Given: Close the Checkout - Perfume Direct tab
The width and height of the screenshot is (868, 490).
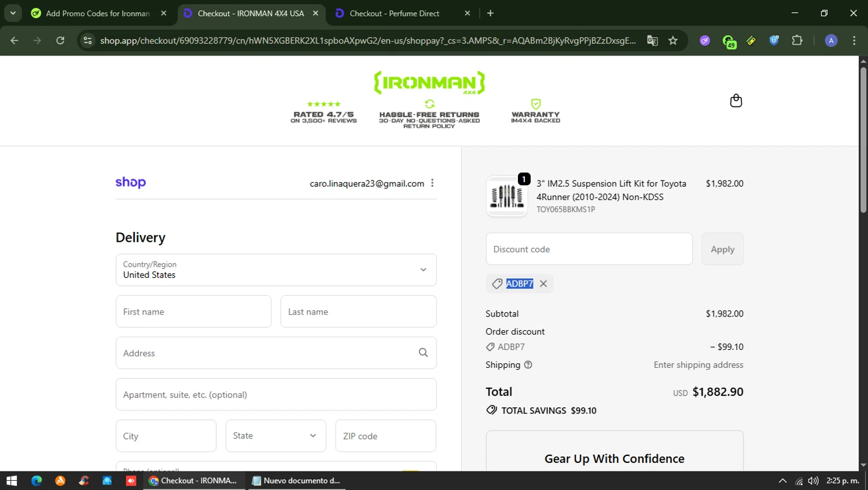Looking at the screenshot, I should point(467,13).
